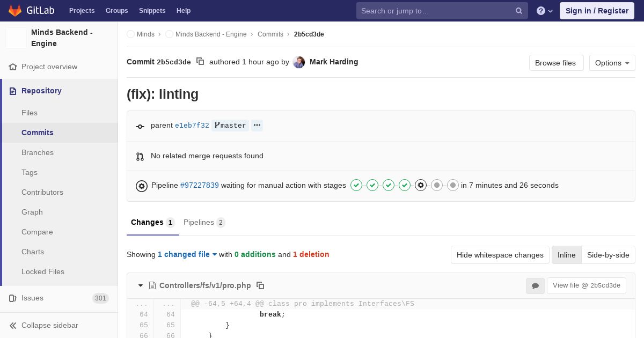
Task: Open the Options dropdown
Action: tap(612, 63)
